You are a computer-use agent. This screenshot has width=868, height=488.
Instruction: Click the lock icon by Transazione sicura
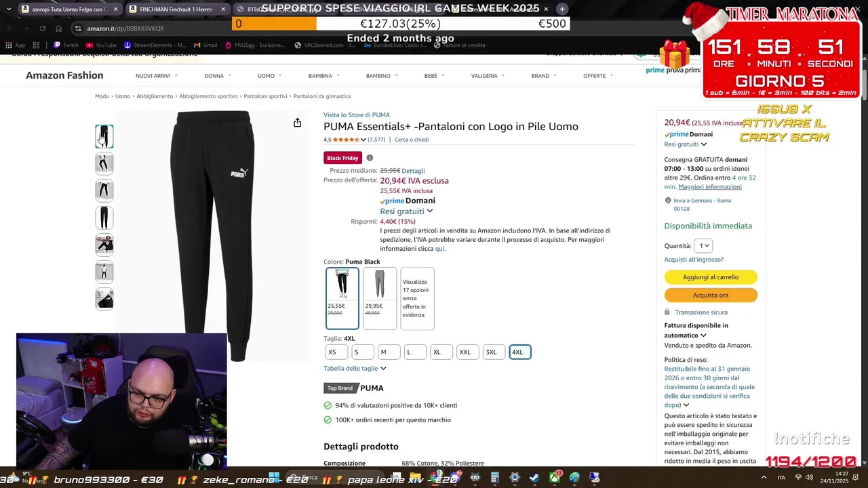[668, 312]
